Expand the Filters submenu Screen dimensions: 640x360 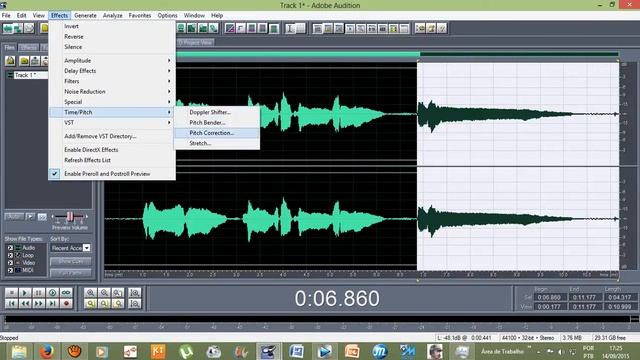click(112, 81)
